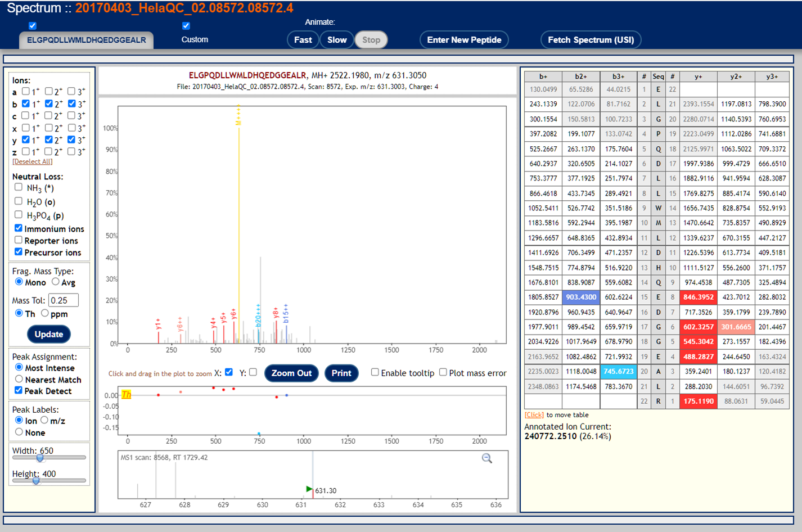
Task: Click the Height slider handle
Action: point(36,481)
